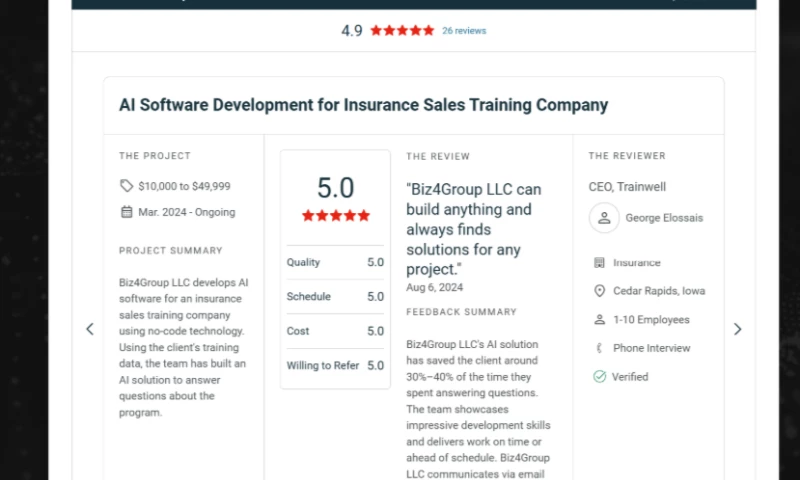Click the quoted review headline text

(x=474, y=229)
